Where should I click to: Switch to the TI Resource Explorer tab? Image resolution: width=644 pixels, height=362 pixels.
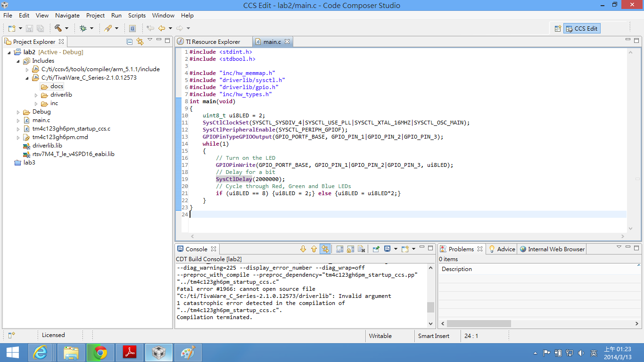pos(208,41)
